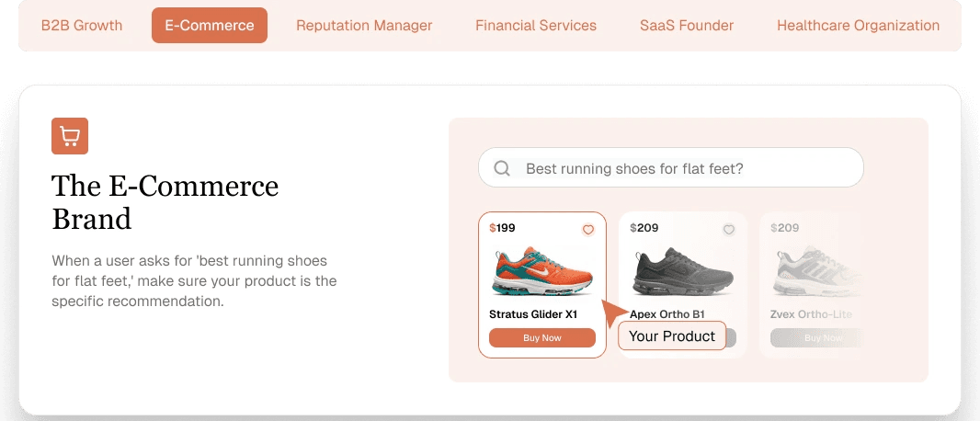Buy Now for Stratus Glider X1
The height and width of the screenshot is (421, 980).
coord(541,338)
